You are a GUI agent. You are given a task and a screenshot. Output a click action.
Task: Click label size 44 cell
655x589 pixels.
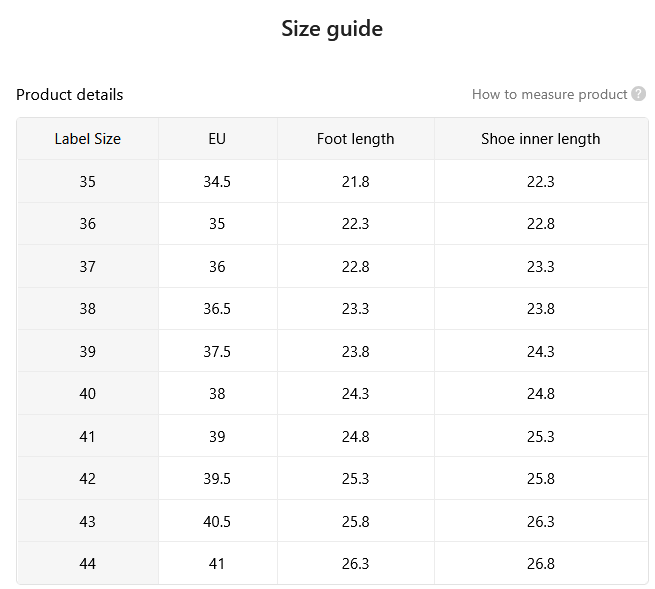[88, 564]
